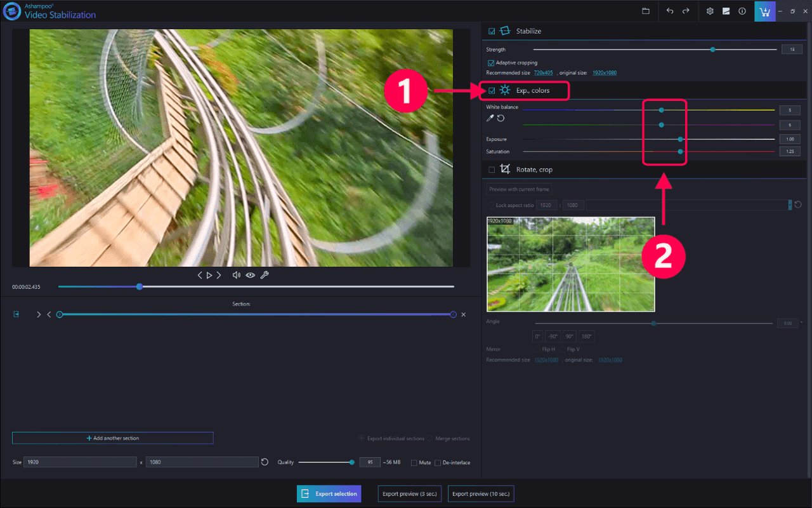Click the Export preview (3 sec.) button
Viewport: 812px width, 508px height.
click(409, 493)
